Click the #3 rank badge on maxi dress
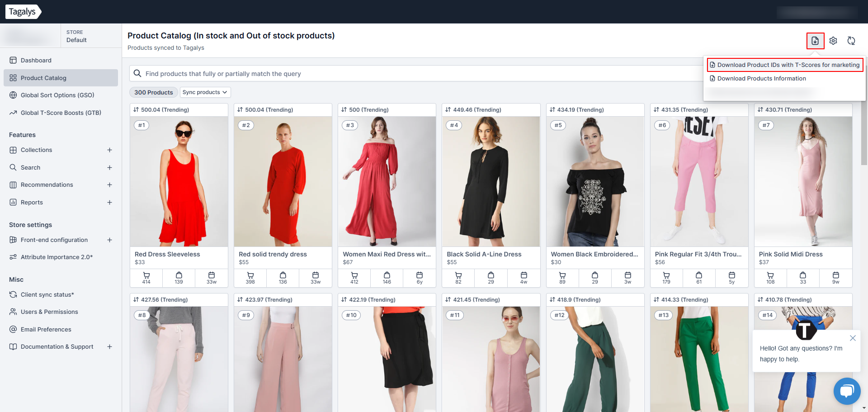This screenshot has width=868, height=412. 350,125
